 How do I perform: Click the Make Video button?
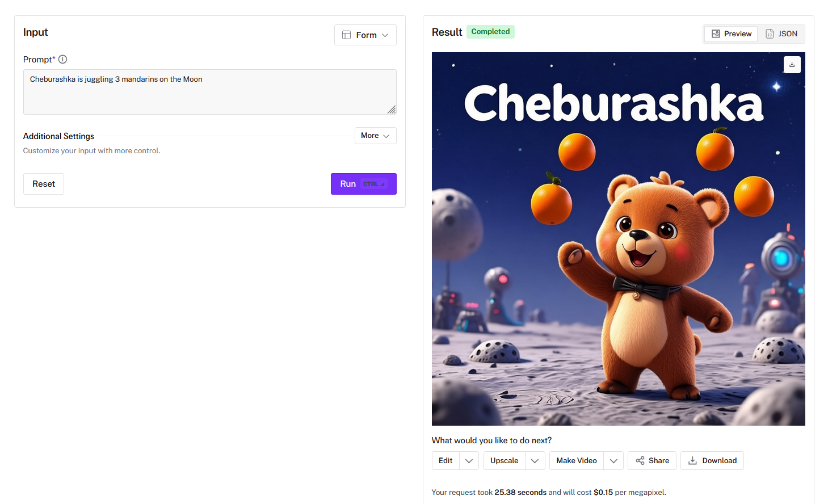(x=577, y=461)
